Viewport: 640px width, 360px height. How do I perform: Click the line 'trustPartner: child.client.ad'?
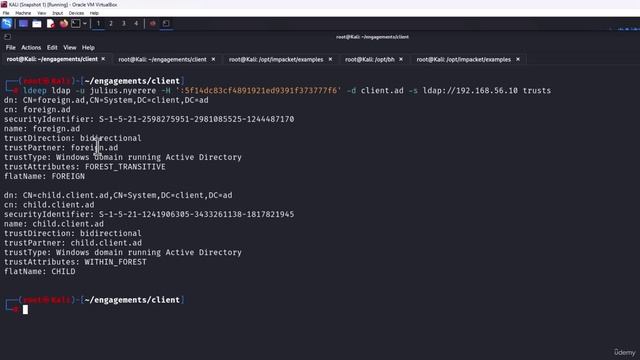pyautogui.click(x=73, y=243)
